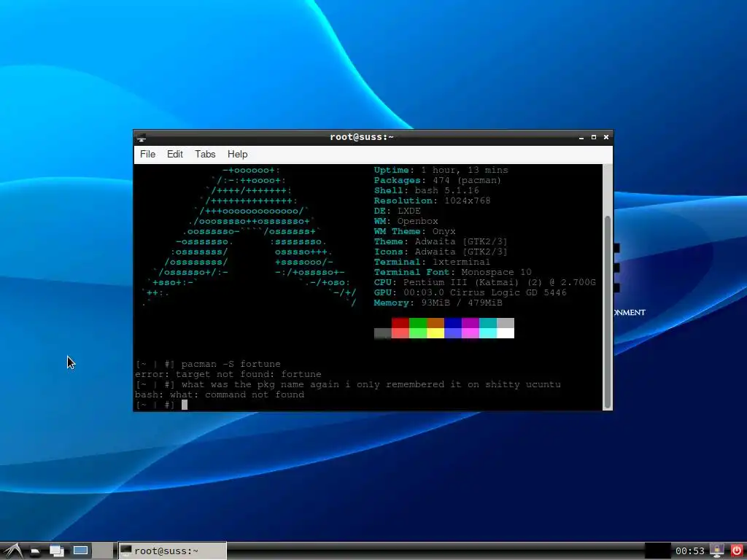
Task: Open the Tabs menu in LXTerminal
Action: click(x=205, y=155)
